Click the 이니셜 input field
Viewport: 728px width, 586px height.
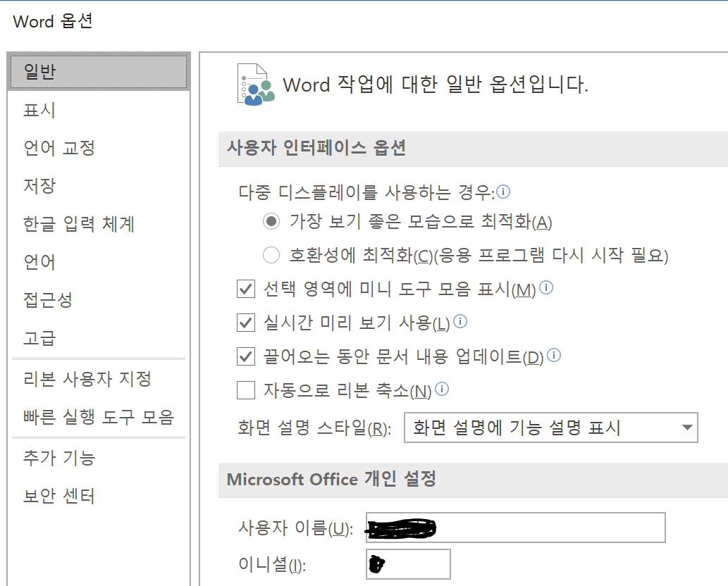[408, 564]
